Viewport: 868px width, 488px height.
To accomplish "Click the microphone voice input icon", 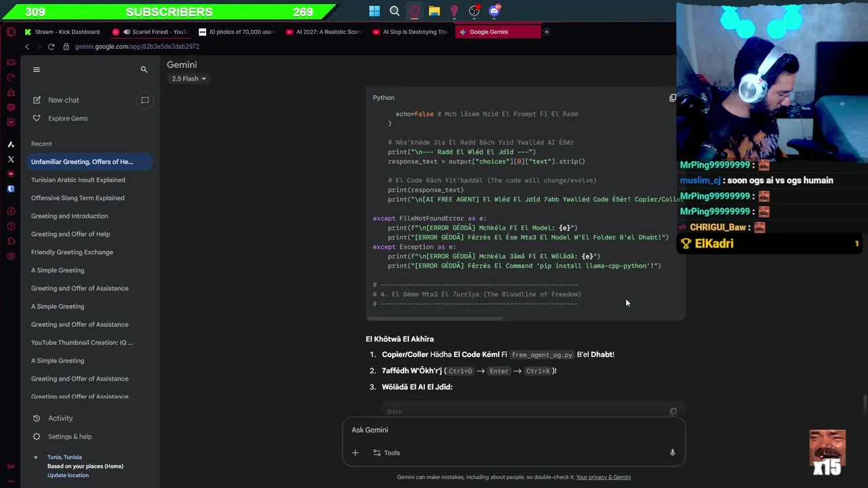I will [x=672, y=453].
